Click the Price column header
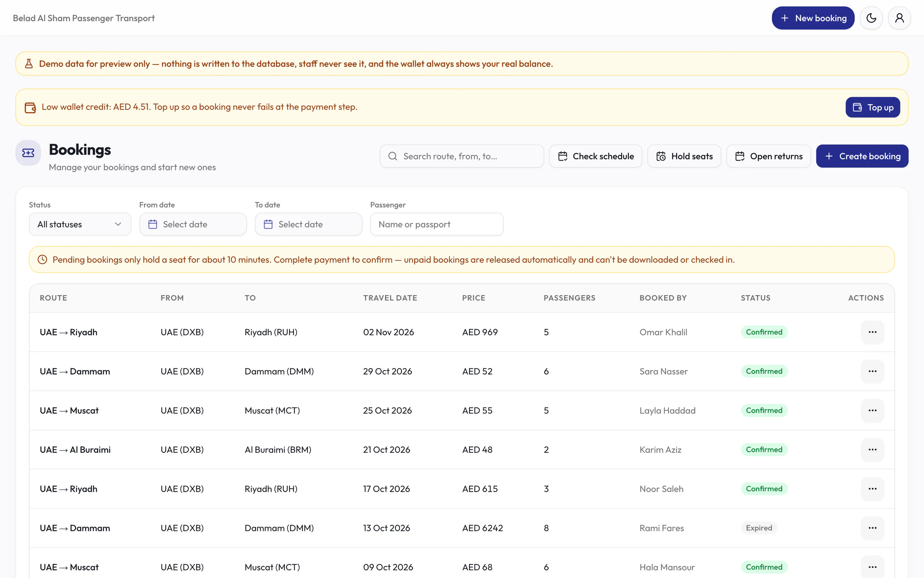 [x=474, y=298]
